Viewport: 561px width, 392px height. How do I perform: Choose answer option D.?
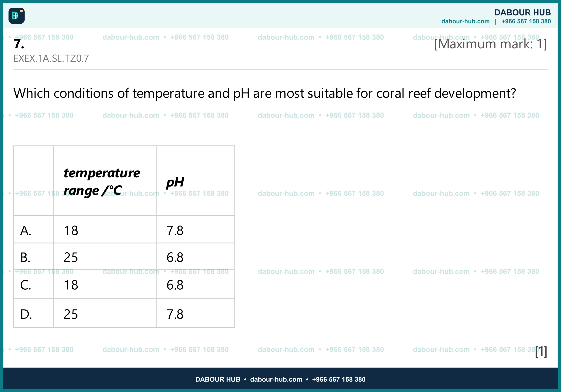point(26,314)
